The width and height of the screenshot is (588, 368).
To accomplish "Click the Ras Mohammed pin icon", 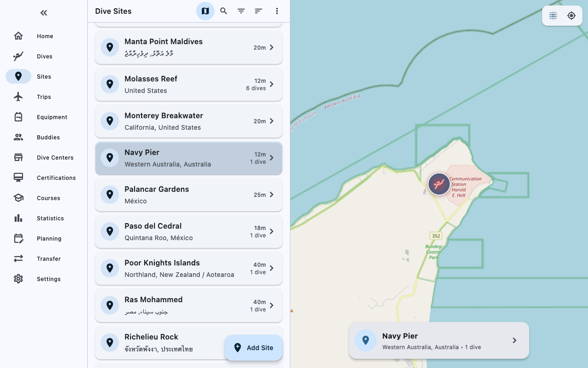I will coord(110,305).
